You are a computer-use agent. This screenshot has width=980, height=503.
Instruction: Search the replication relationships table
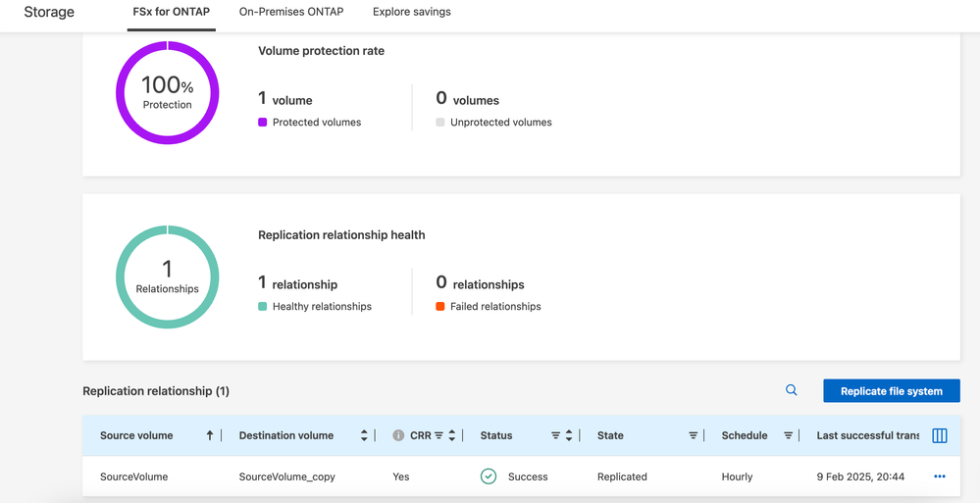pyautogui.click(x=791, y=390)
